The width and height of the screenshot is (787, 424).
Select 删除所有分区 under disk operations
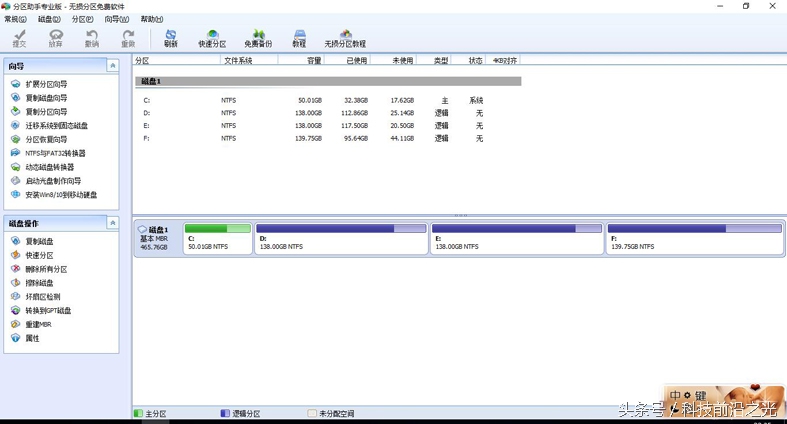point(46,269)
